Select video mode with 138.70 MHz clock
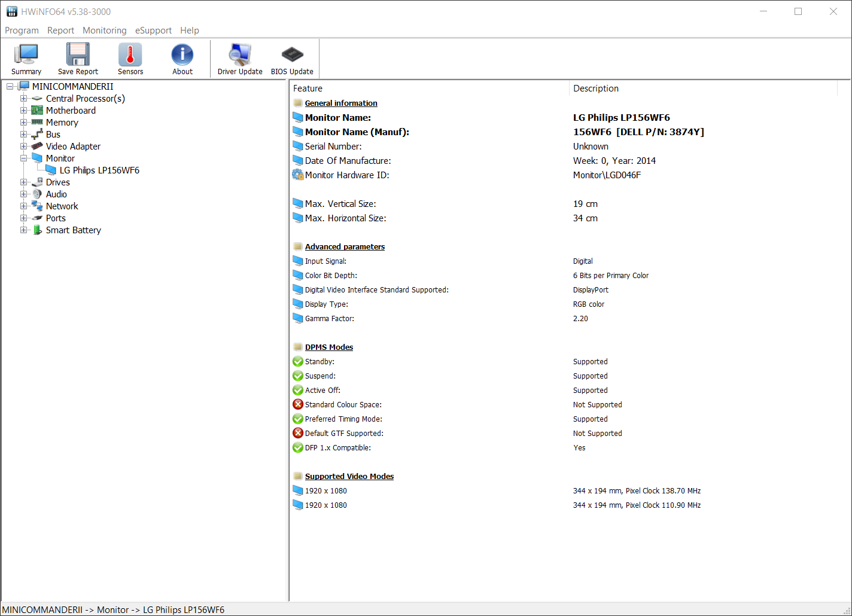852x616 pixels. click(563, 491)
